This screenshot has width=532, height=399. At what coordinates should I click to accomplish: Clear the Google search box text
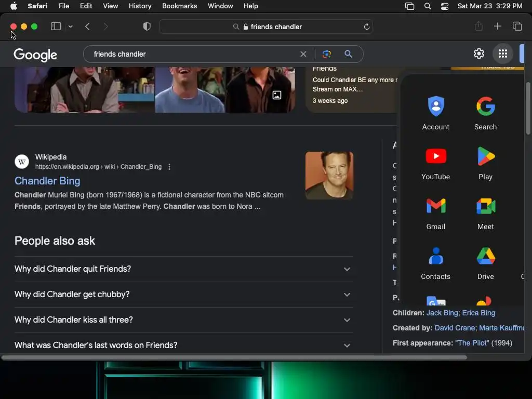click(x=303, y=54)
